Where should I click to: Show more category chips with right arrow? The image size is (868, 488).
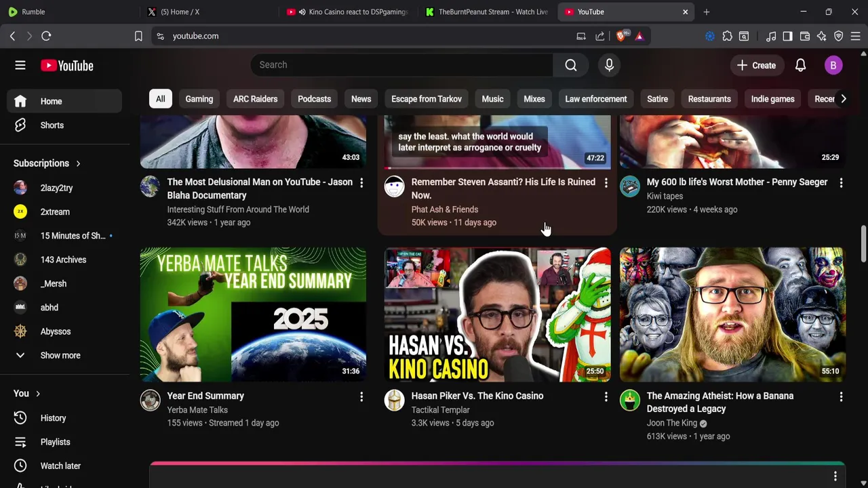843,99
